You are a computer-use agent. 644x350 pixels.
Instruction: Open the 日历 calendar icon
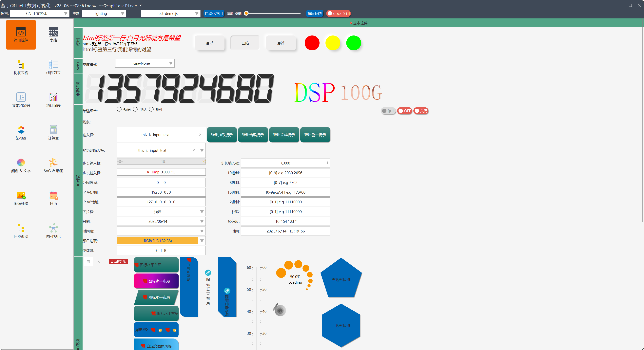[53, 196]
